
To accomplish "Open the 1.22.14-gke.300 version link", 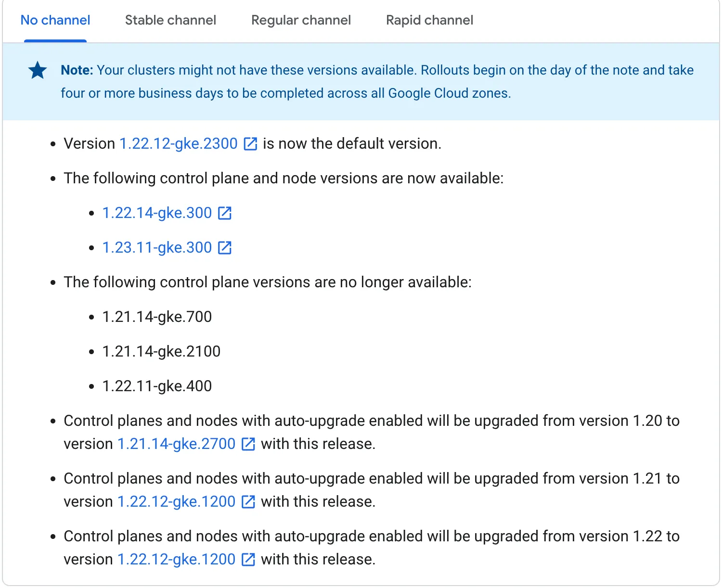I will 157,213.
